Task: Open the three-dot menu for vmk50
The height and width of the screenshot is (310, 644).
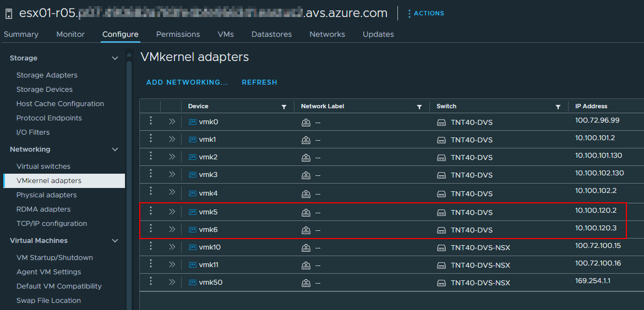Action: (x=151, y=281)
